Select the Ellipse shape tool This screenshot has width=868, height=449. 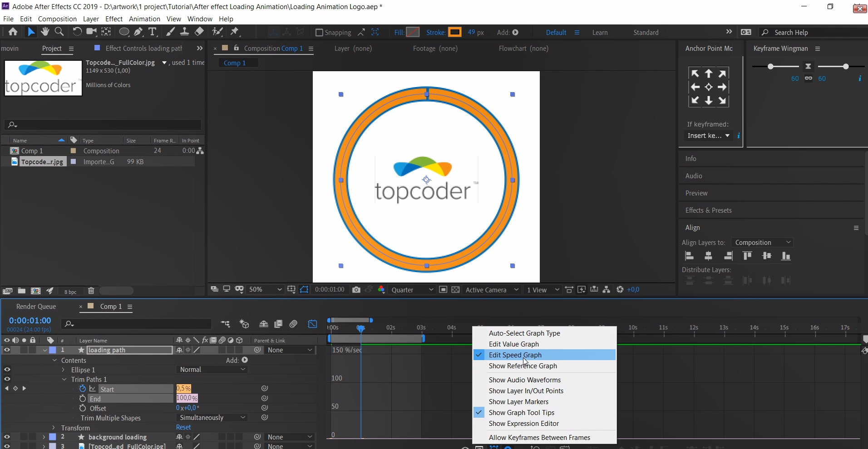tap(123, 32)
